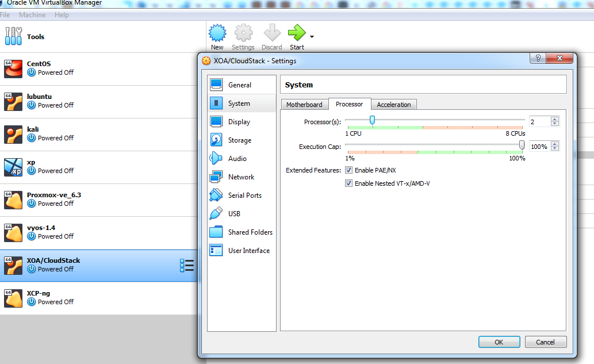
Task: Increase processor count with up arrow
Action: pos(555,119)
